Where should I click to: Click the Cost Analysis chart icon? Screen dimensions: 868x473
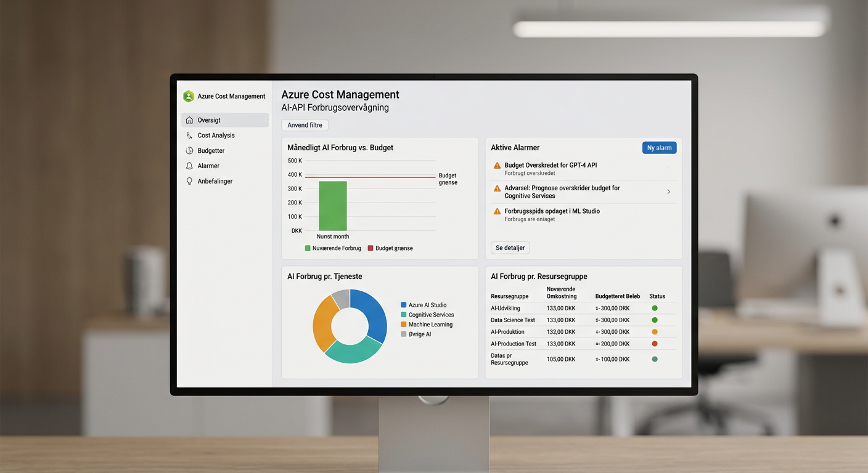(x=189, y=135)
